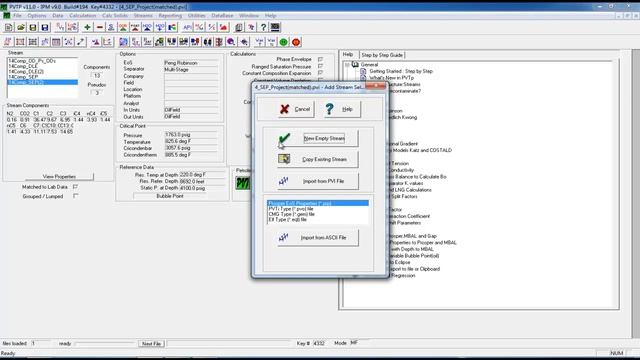Open the DataBase menu
Viewport: 640px width, 360px height.
coord(222,16)
